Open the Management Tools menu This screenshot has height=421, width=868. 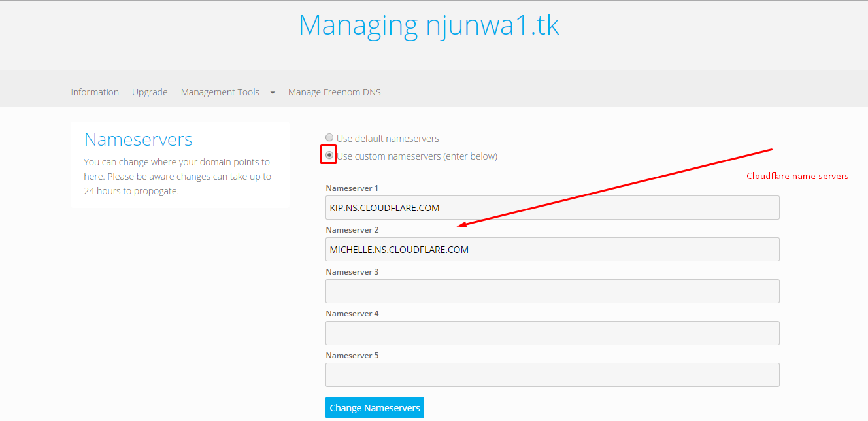[x=220, y=92]
